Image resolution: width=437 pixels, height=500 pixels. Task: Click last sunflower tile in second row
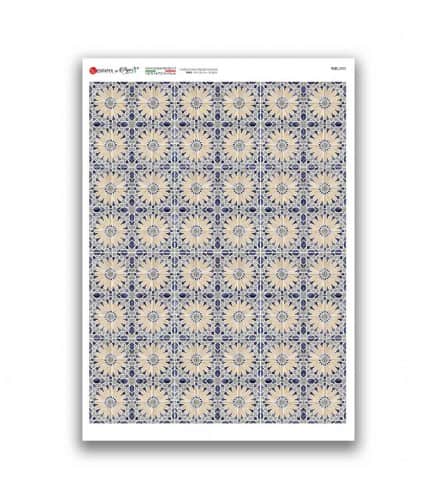324,145
